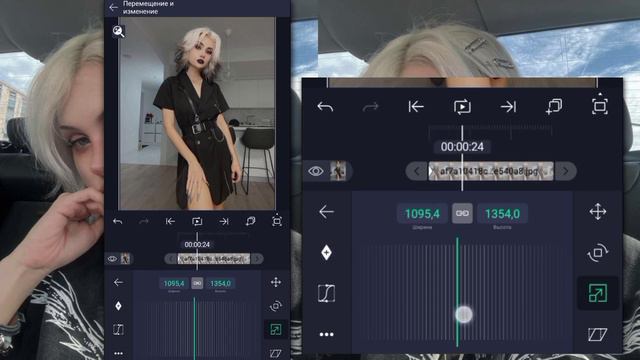Viewport: 640px width, 360px height.
Task: Redo in the small editor toolbar
Action: (144, 222)
